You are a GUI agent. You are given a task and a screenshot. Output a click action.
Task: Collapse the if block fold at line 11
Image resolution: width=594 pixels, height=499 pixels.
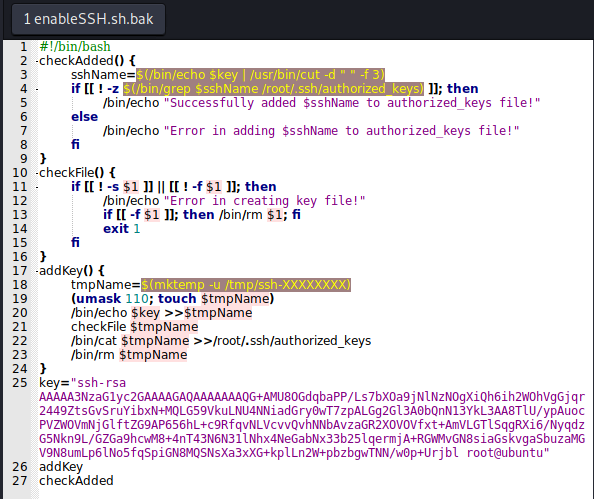point(37,187)
